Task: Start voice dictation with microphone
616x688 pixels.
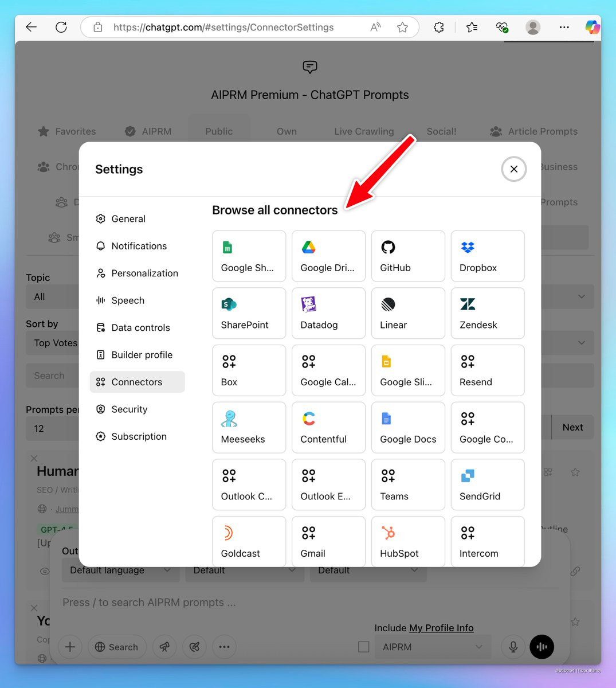Action: click(513, 647)
